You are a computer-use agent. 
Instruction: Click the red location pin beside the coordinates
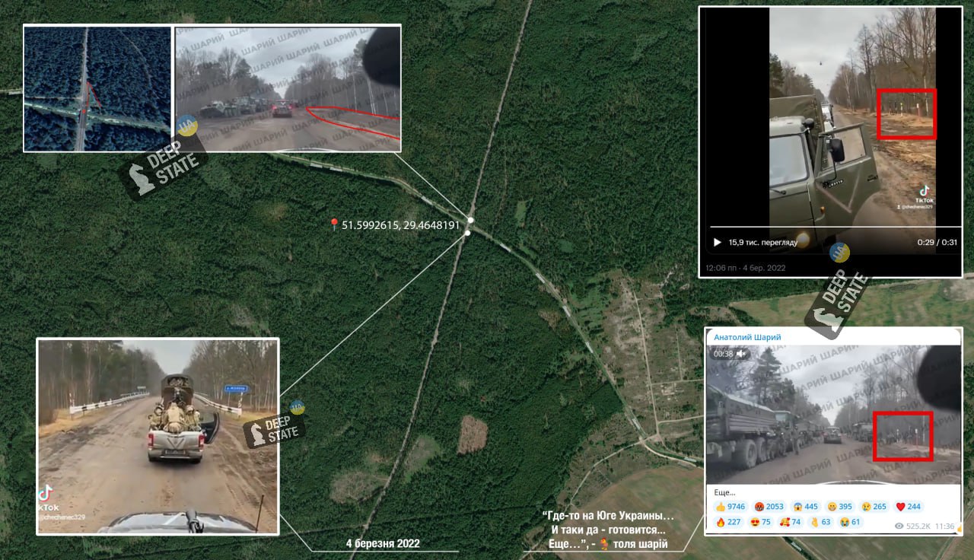pos(333,224)
